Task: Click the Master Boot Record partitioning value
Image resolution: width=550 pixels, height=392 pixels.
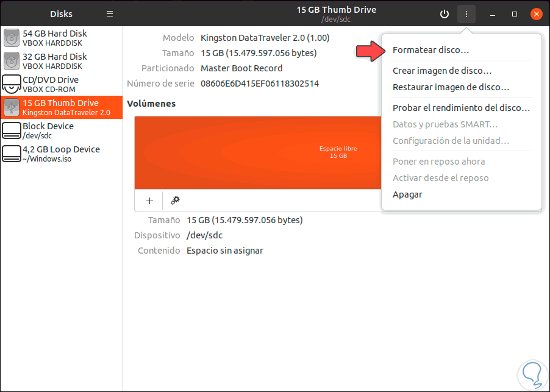Action: point(241,68)
